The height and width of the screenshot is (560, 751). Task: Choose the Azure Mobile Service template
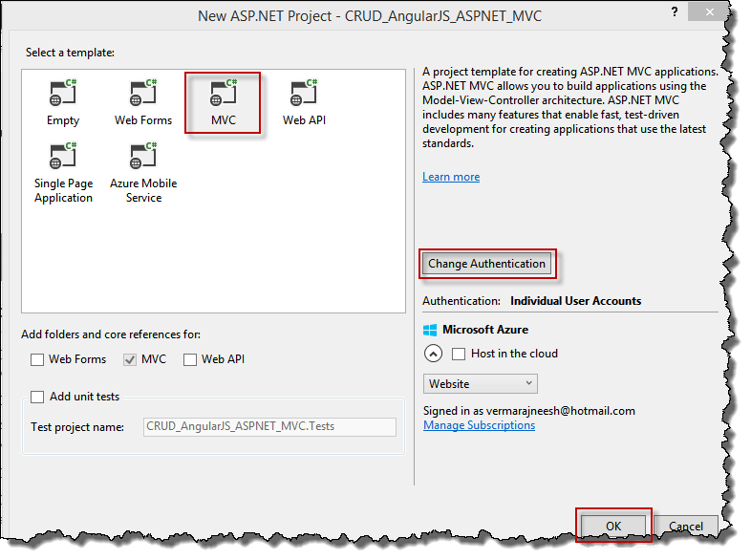coord(143,158)
